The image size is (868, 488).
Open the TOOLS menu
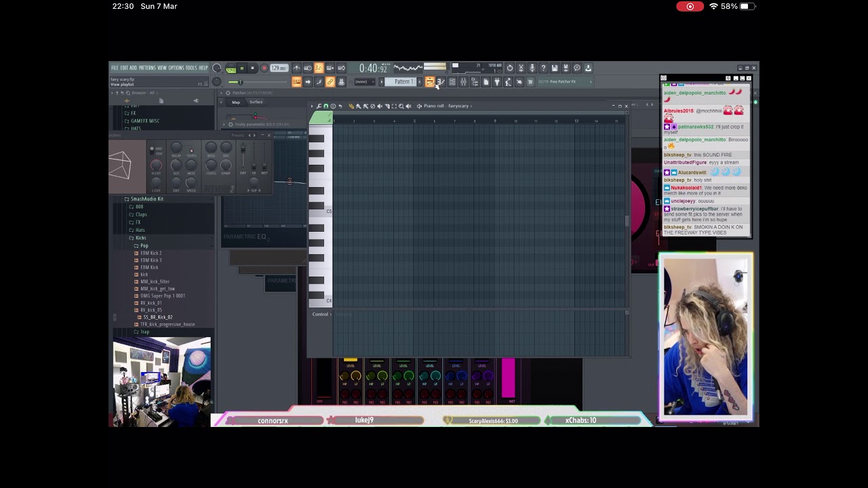[x=191, y=68]
